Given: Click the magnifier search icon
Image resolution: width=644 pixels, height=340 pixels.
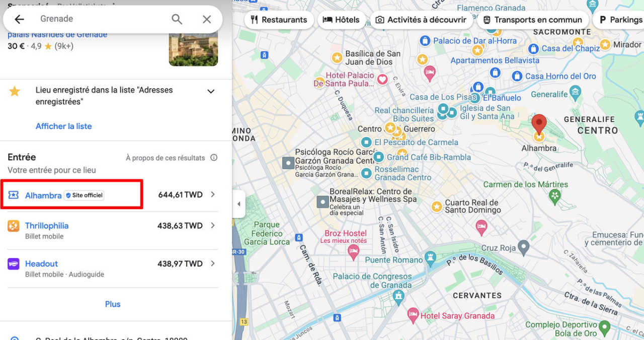Looking at the screenshot, I should pyautogui.click(x=177, y=19).
